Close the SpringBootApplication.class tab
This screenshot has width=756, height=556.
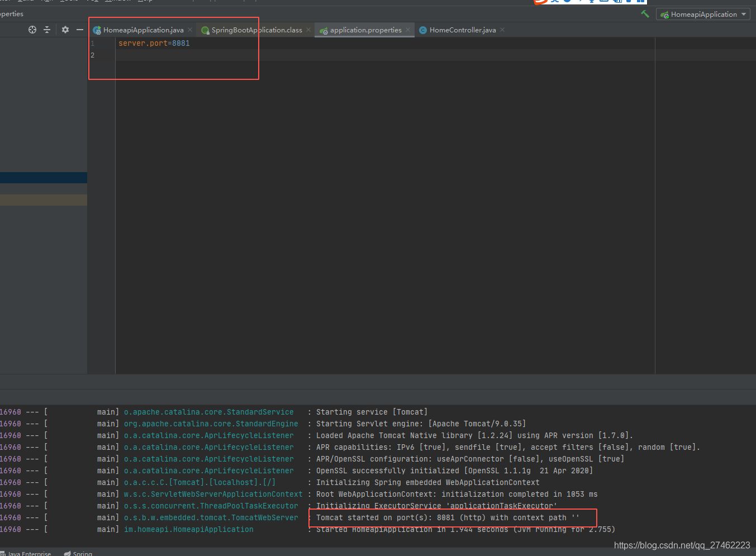click(x=308, y=30)
